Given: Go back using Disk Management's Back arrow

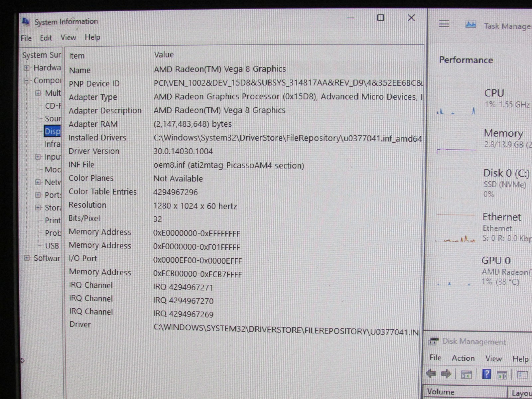Looking at the screenshot, I should 431,374.
